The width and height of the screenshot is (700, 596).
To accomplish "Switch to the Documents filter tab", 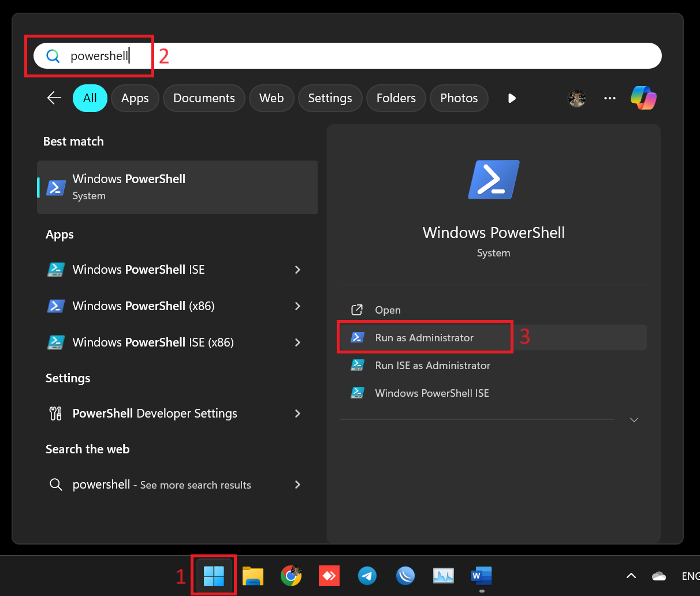I will pyautogui.click(x=204, y=98).
